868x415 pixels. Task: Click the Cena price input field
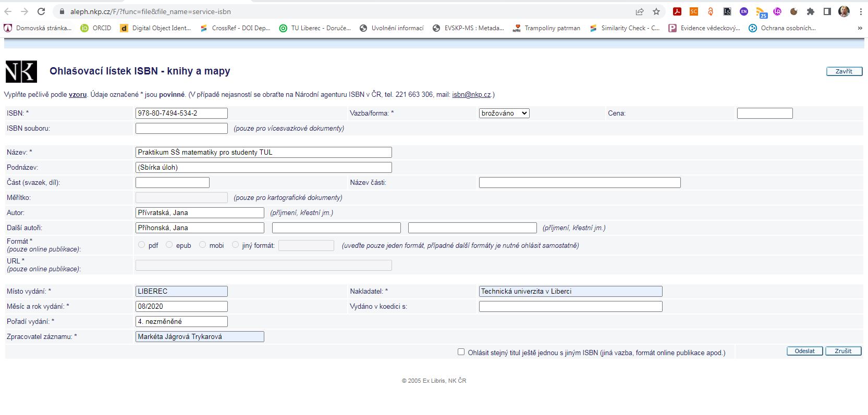click(764, 113)
